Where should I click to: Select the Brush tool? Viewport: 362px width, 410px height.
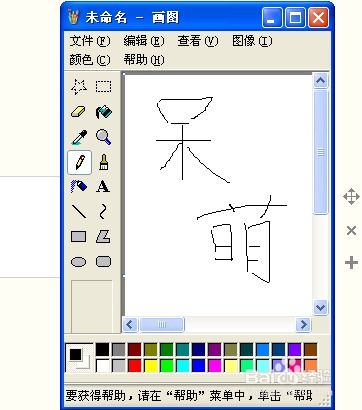pos(103,162)
